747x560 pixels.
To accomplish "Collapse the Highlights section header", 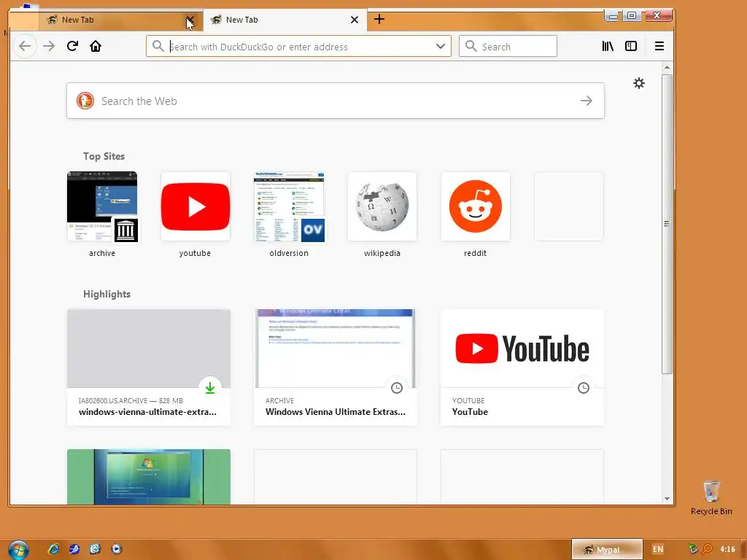I will (107, 294).
